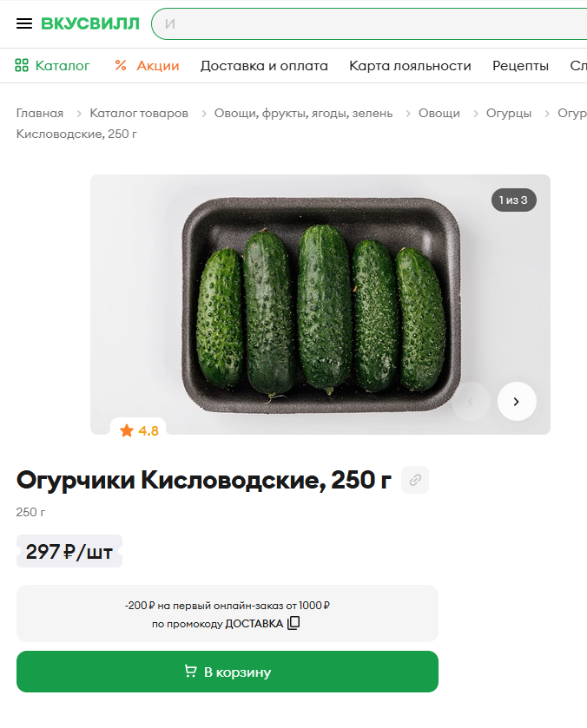Open the Рецепты section
This screenshot has height=728, width=587.
pos(520,65)
